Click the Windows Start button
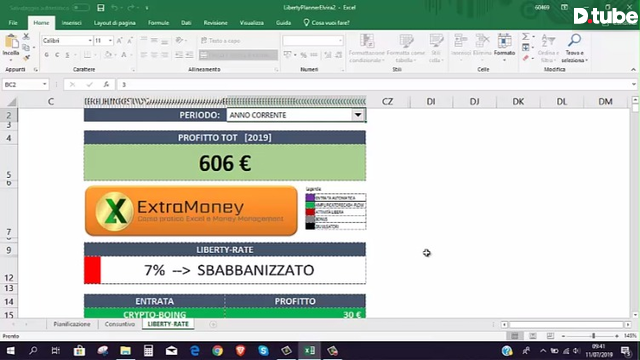640x360 pixels. [10, 351]
